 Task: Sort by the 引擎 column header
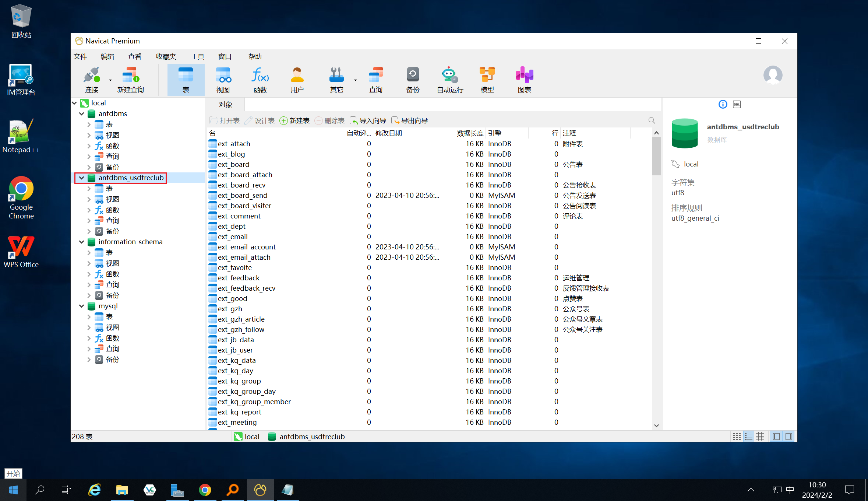507,133
